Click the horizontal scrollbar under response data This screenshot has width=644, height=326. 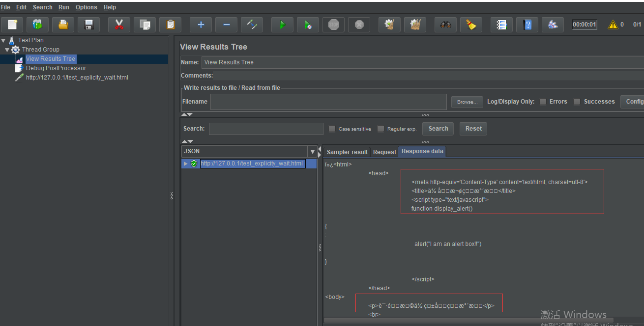(467, 320)
